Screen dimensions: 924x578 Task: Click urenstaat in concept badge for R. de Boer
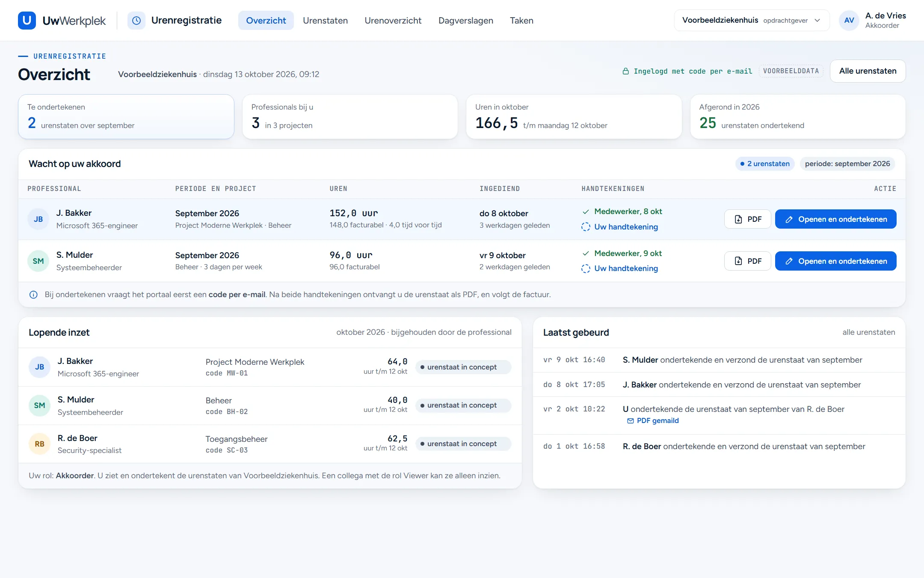point(463,444)
